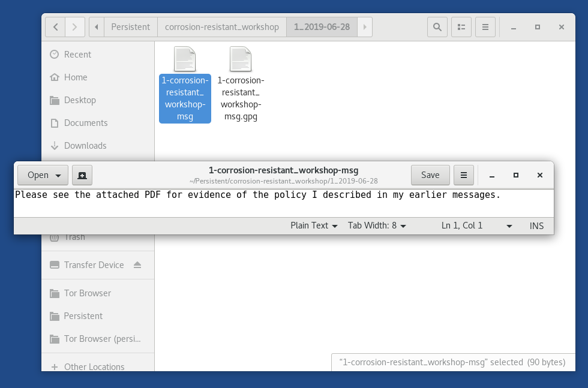Screen dimensions: 588x388
Task: Go forward in file manager history
Action: pos(74,27)
